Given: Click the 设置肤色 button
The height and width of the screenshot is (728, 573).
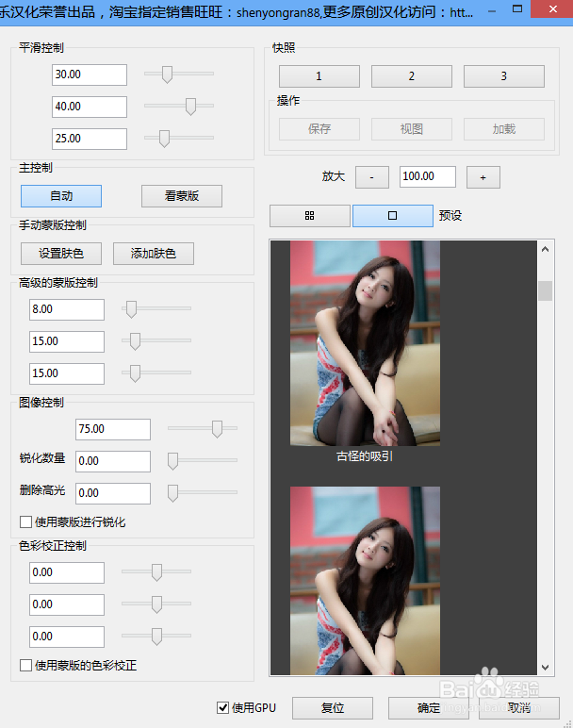Looking at the screenshot, I should (61, 254).
